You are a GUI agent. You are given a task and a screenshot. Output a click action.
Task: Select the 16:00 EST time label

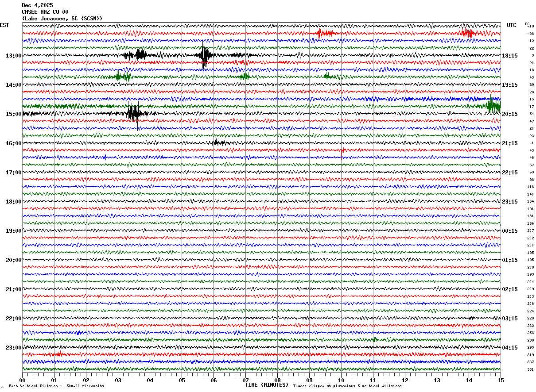(13, 143)
